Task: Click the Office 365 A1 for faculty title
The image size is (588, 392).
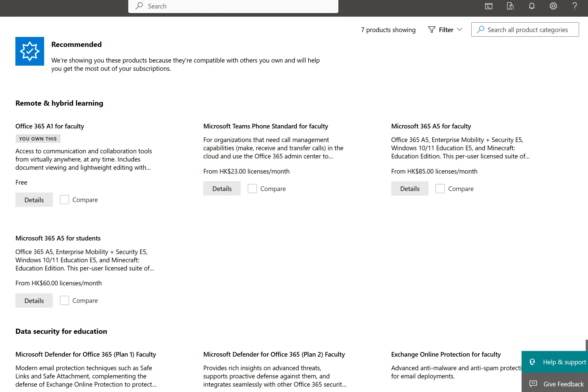Action: coord(50,126)
